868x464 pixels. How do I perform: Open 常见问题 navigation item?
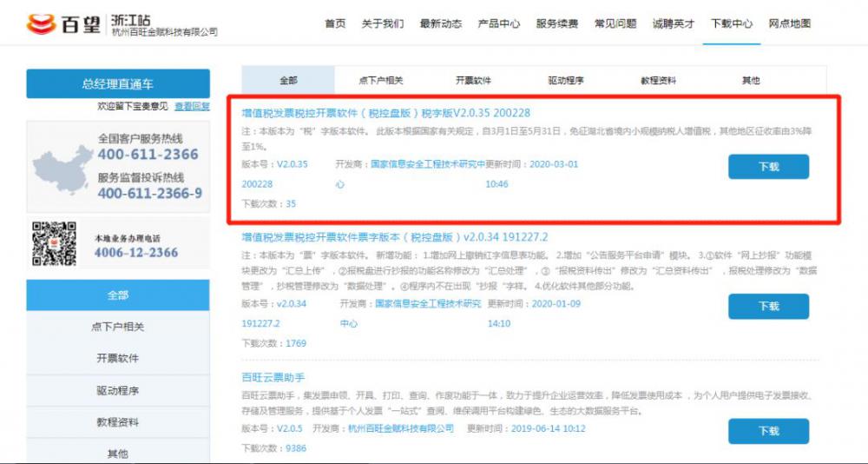click(615, 23)
